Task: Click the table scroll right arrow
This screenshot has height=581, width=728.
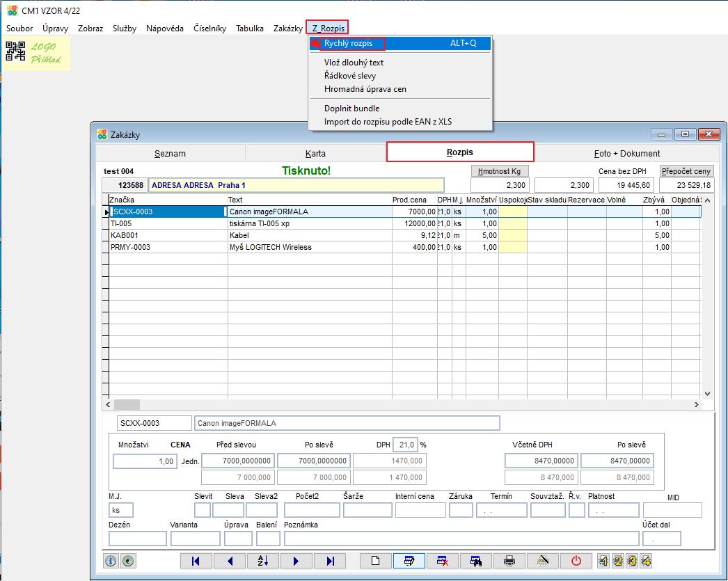Action: (x=697, y=405)
